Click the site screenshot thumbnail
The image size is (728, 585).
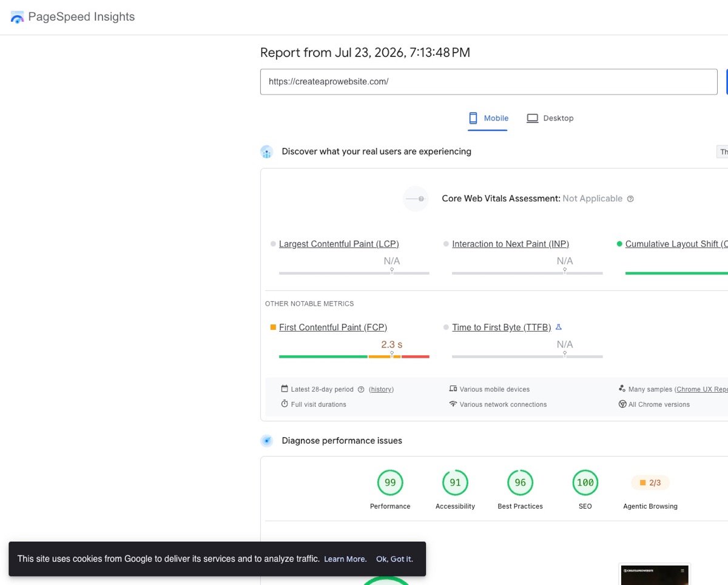tap(655, 574)
